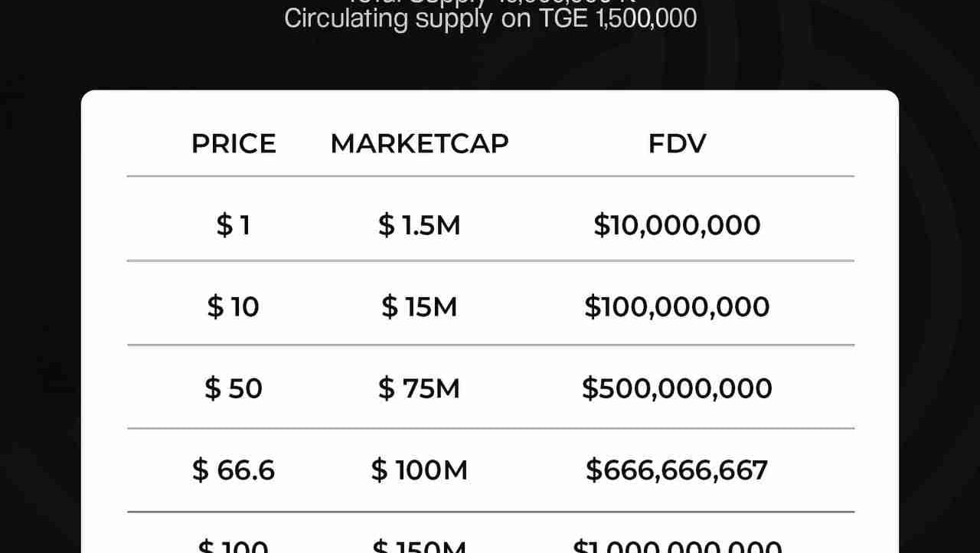This screenshot has height=553, width=980.
Task: Click the $10,000,000 FDV value
Action: pos(677,225)
